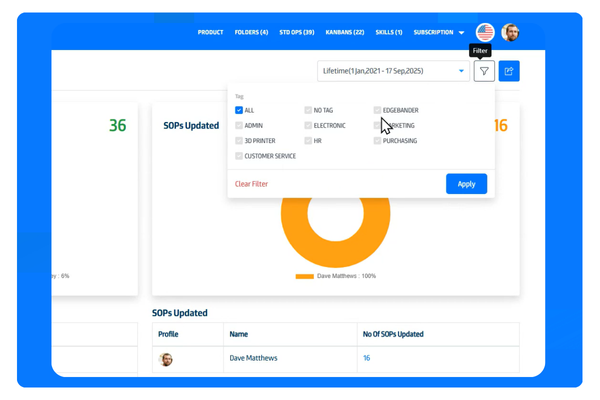Expand the SUBSCRIPTION menu
This screenshot has height=400, width=600.
click(439, 33)
